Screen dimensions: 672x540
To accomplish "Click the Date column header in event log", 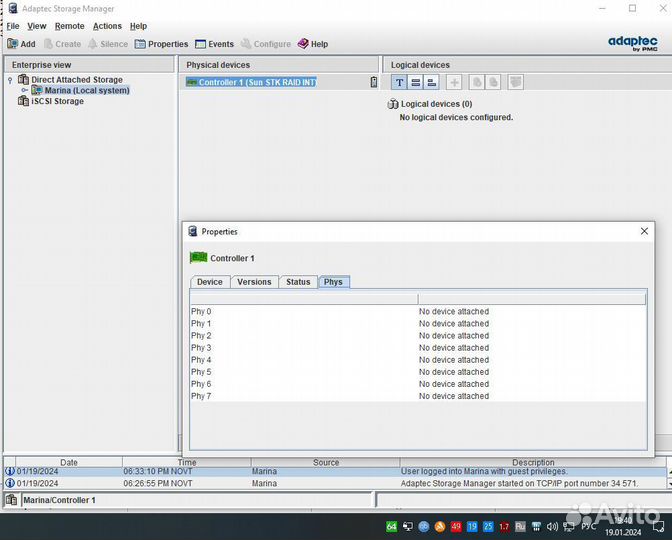I will click(x=69, y=462).
